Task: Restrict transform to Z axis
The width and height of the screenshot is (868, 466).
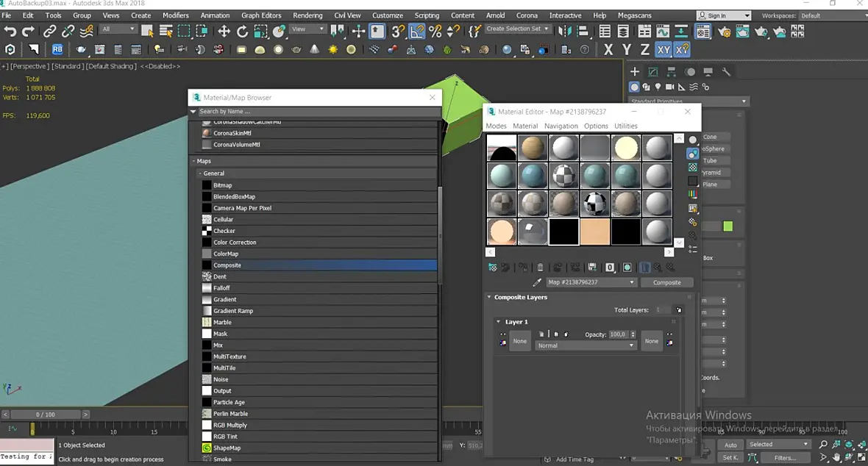Action: pos(645,50)
